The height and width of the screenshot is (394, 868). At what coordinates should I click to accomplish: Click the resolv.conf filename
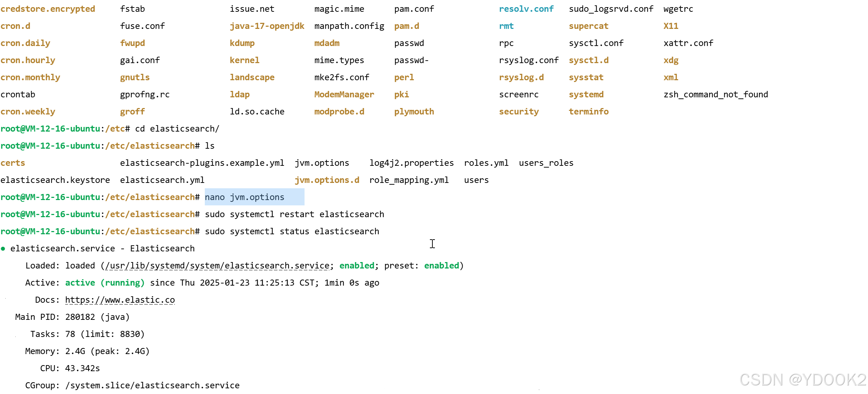click(526, 9)
